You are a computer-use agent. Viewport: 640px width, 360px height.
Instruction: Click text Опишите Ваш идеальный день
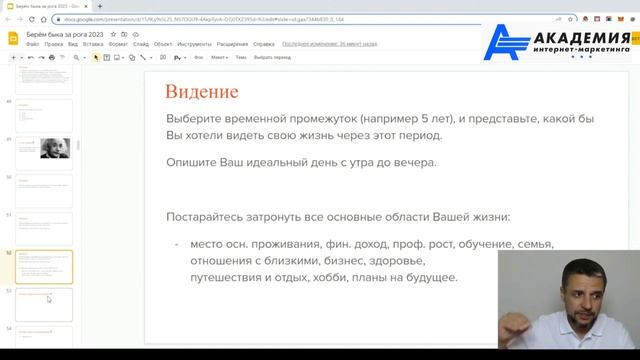click(x=301, y=162)
